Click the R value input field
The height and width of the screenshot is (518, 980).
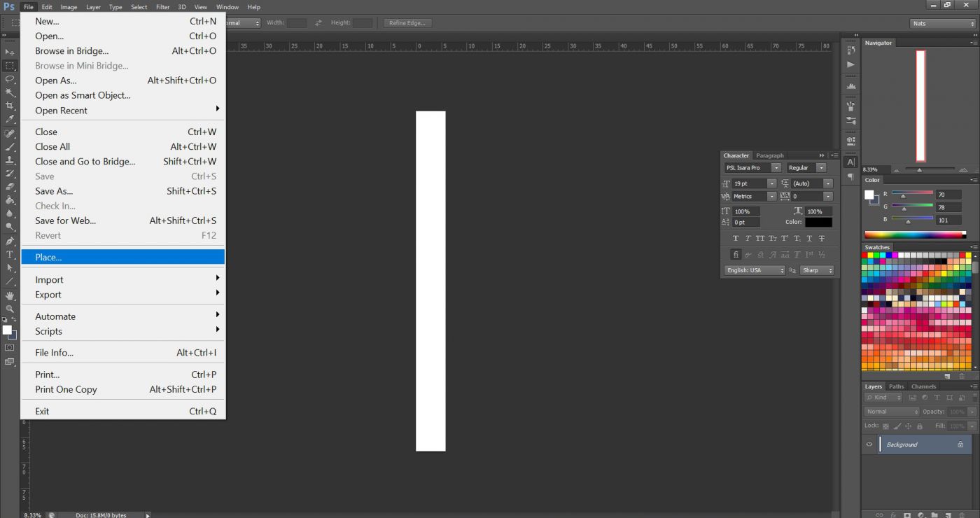[x=948, y=195]
